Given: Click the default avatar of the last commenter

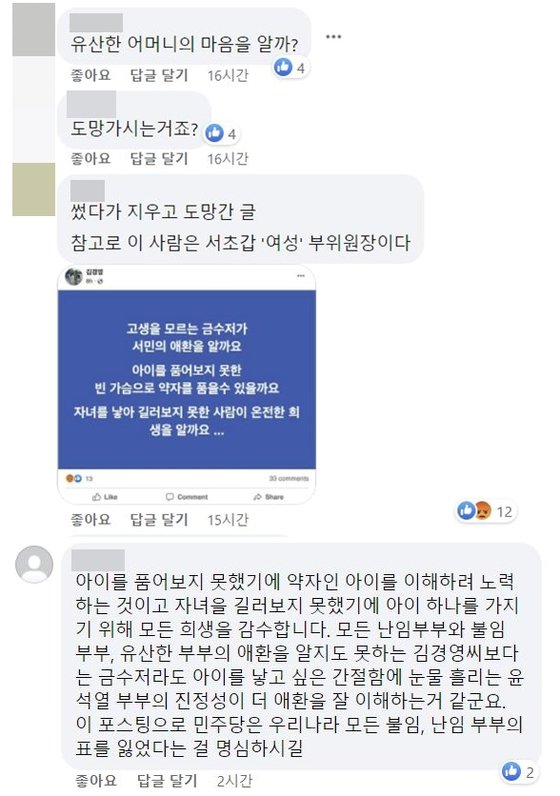Looking at the screenshot, I should tap(34, 564).
